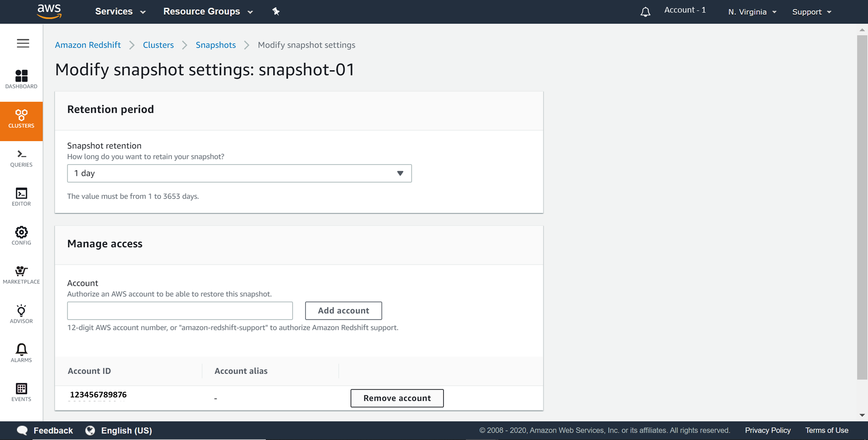Open the Support menu

coord(812,12)
